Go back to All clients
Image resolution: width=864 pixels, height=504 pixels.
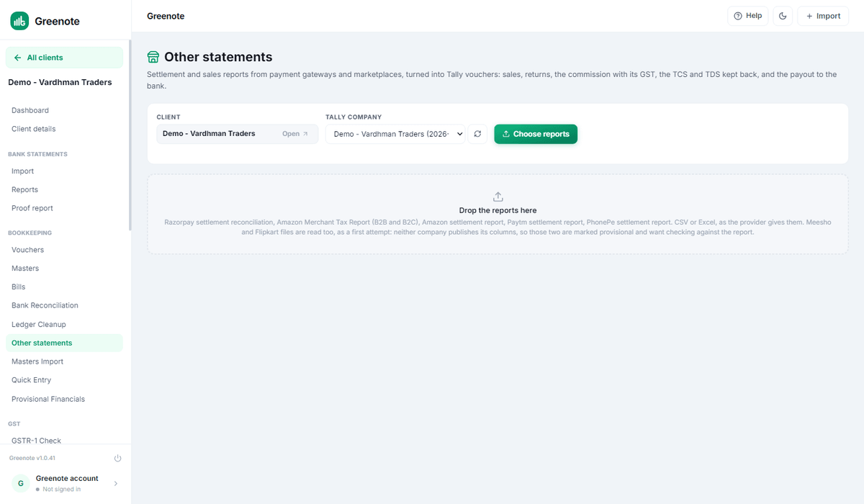[x=64, y=58]
